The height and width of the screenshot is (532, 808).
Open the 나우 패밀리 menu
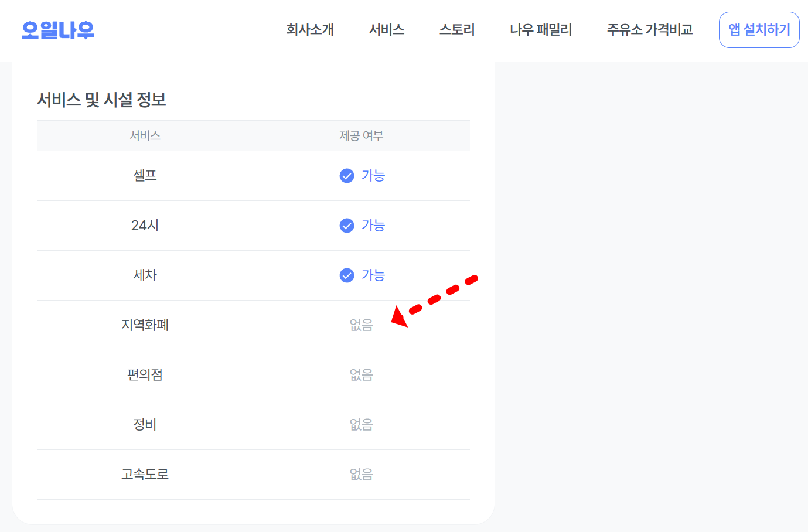[x=541, y=30]
